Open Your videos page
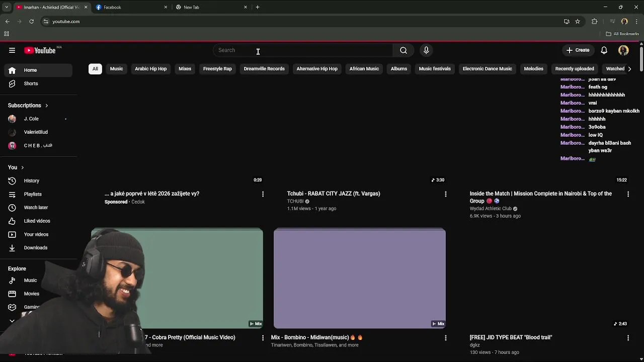Image resolution: width=644 pixels, height=362 pixels. pos(38,234)
